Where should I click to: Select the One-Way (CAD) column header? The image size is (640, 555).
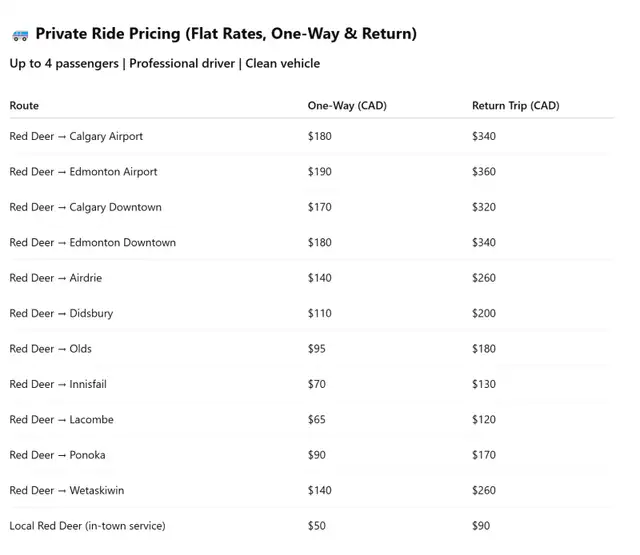coord(347,106)
